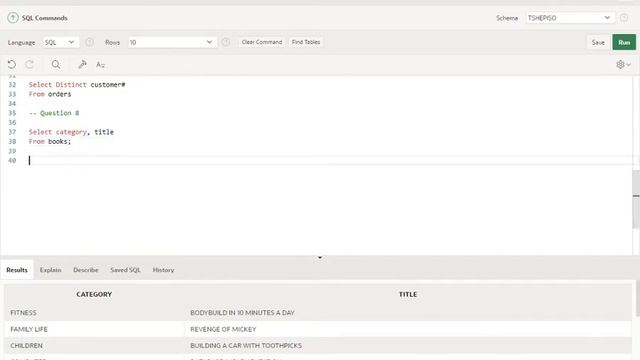640x360 pixels.
Task: Open the editor settings gear menu
Action: click(x=623, y=64)
